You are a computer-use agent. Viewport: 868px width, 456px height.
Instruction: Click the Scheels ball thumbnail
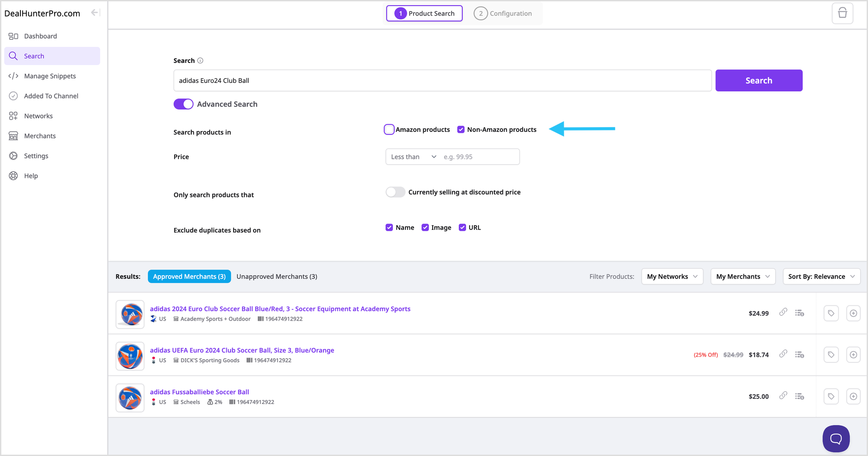(x=130, y=397)
